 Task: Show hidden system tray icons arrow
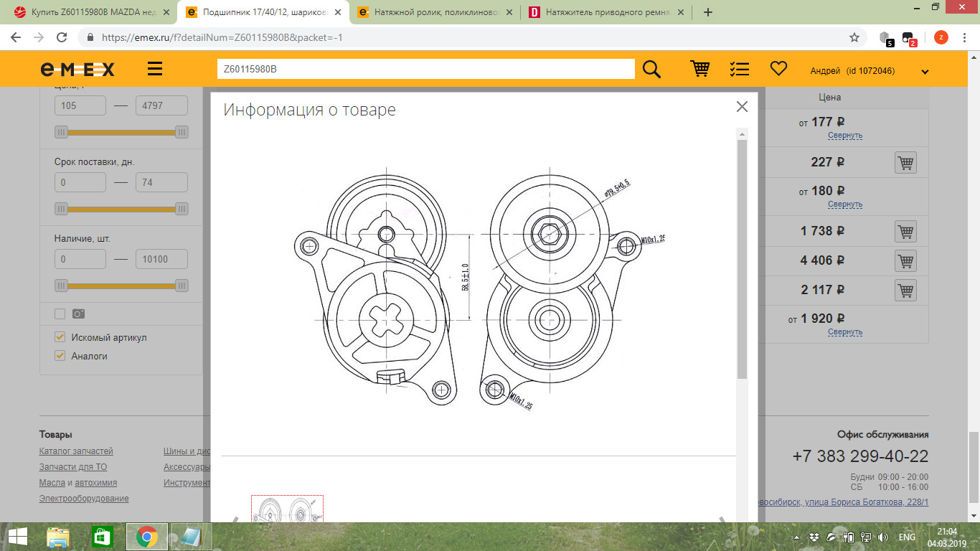click(798, 537)
